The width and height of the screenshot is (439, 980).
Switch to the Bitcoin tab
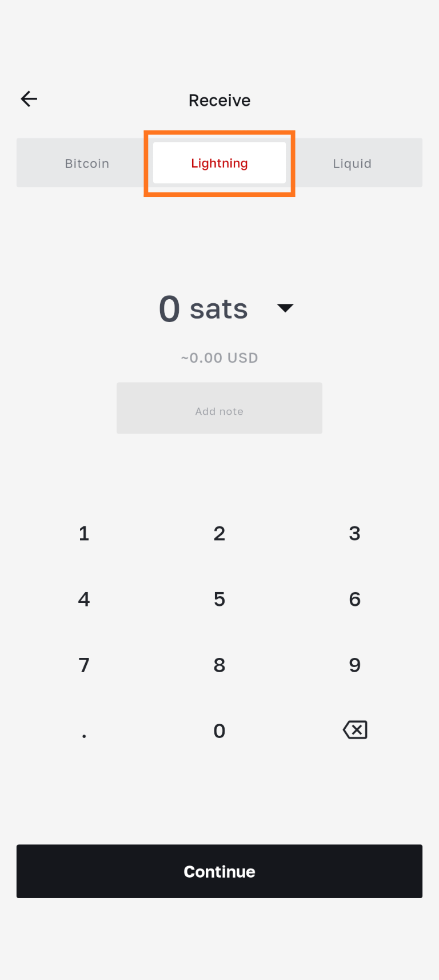click(87, 164)
